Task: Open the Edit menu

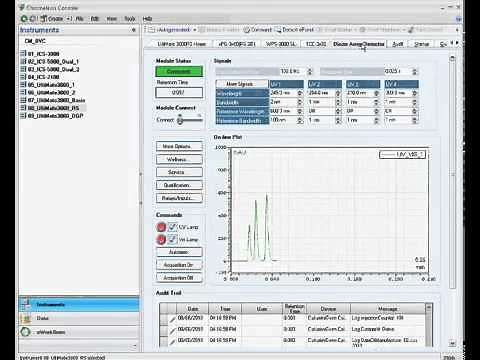Action: (x=95, y=19)
